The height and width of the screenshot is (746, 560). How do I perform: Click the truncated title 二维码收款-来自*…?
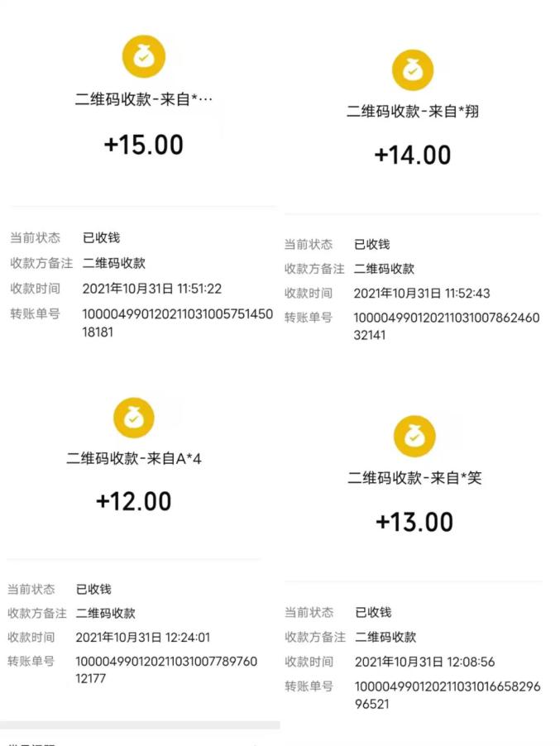point(144,100)
